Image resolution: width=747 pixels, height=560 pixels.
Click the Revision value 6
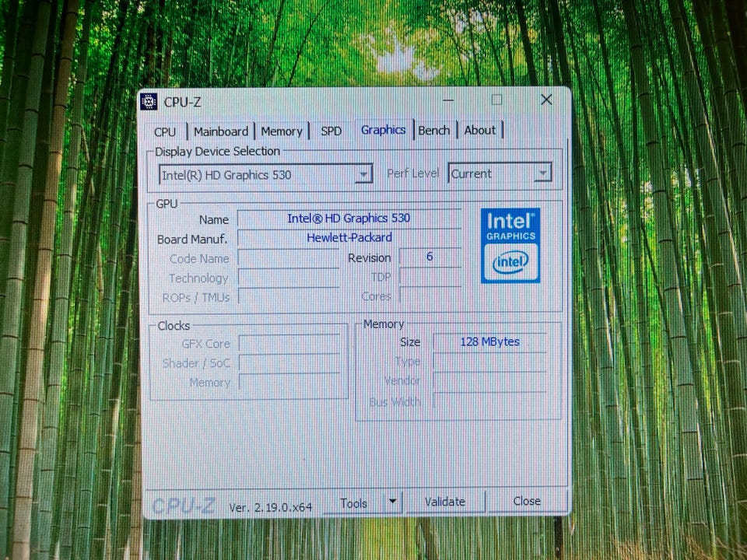430,257
